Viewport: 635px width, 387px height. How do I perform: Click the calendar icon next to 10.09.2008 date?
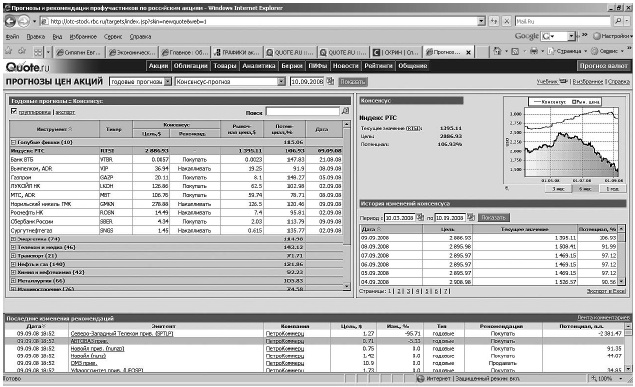(330, 81)
